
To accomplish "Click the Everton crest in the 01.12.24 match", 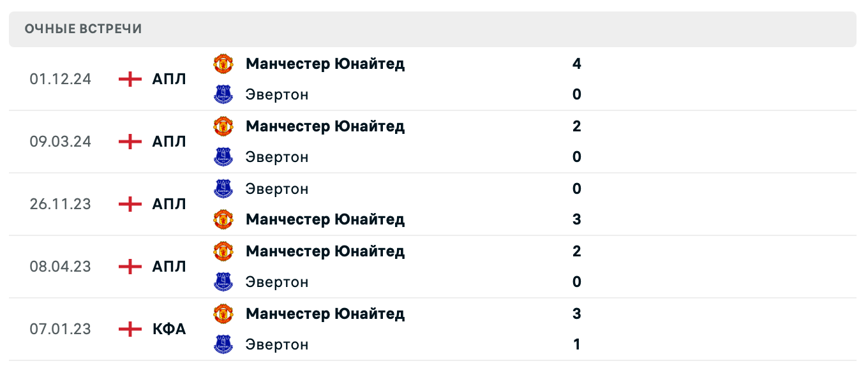I will (223, 94).
